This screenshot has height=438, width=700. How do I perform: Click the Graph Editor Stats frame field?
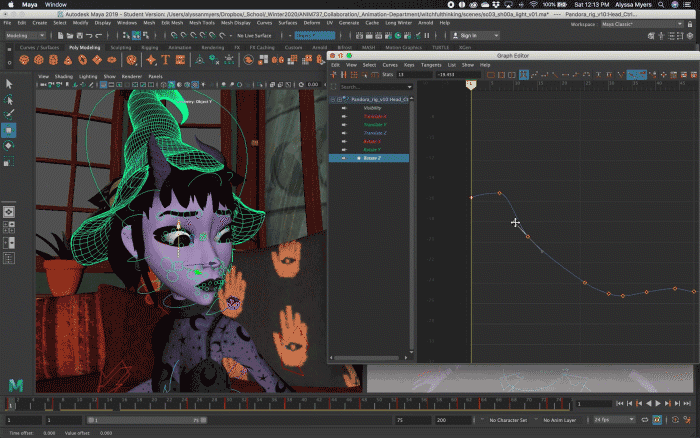pyautogui.click(x=414, y=75)
